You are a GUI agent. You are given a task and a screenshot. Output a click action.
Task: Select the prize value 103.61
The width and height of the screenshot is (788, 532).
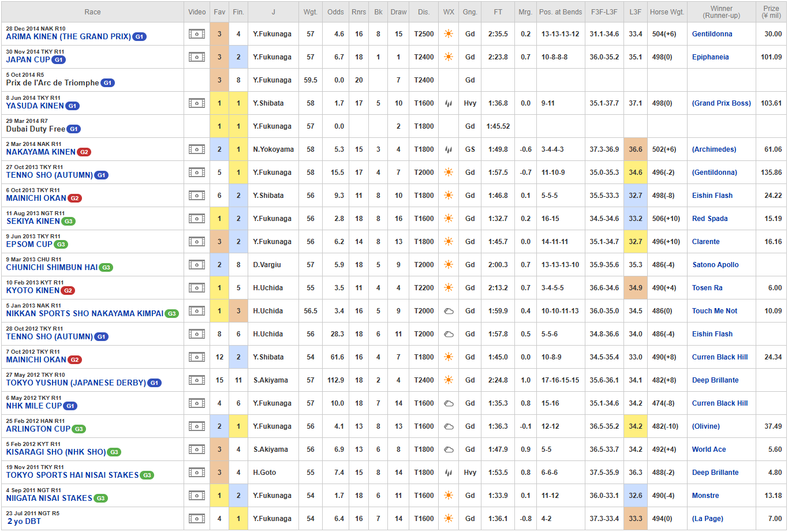pyautogui.click(x=771, y=103)
